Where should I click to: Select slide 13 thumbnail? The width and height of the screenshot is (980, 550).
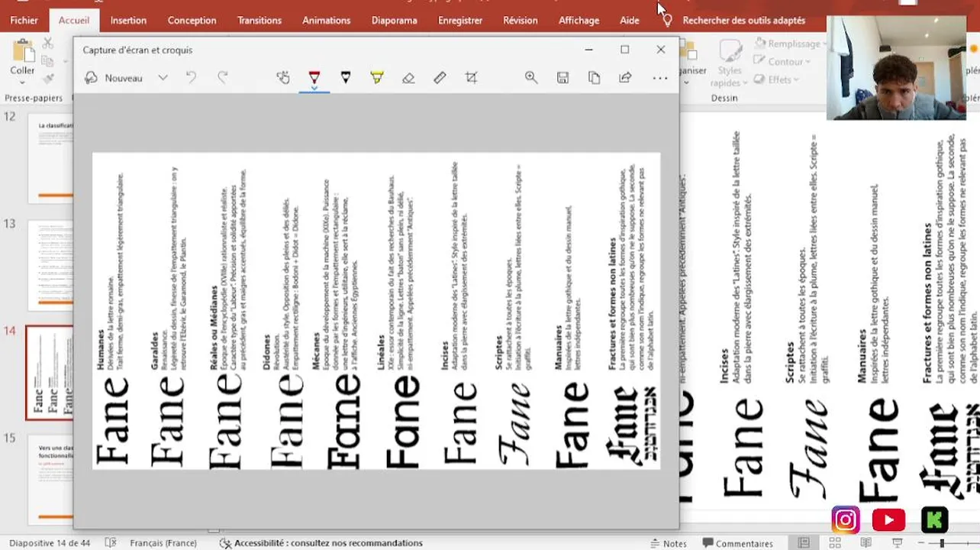click(50, 266)
